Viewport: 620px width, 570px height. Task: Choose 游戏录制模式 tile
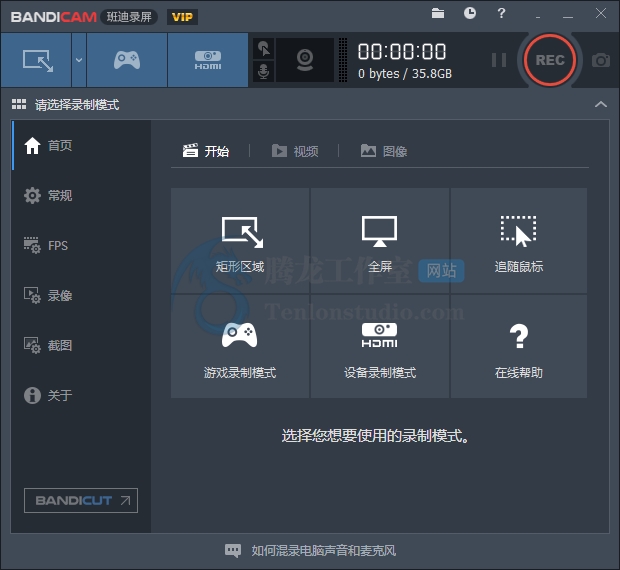[240, 346]
